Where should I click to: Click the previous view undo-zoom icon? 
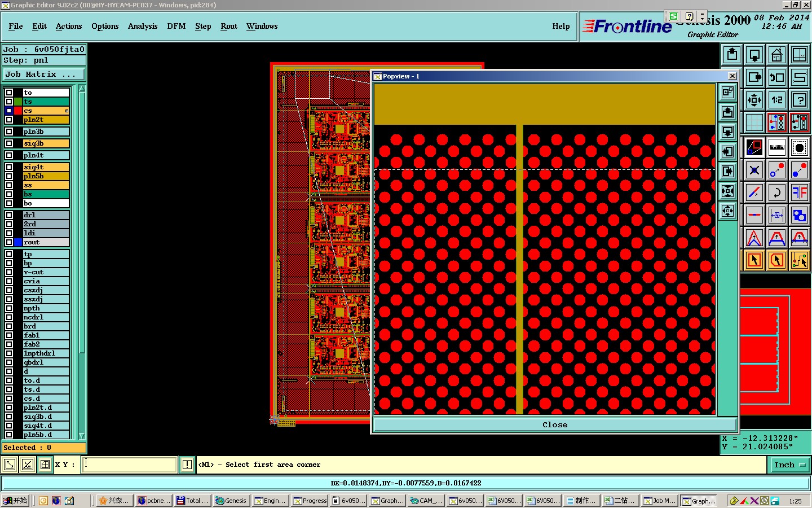pos(777,77)
